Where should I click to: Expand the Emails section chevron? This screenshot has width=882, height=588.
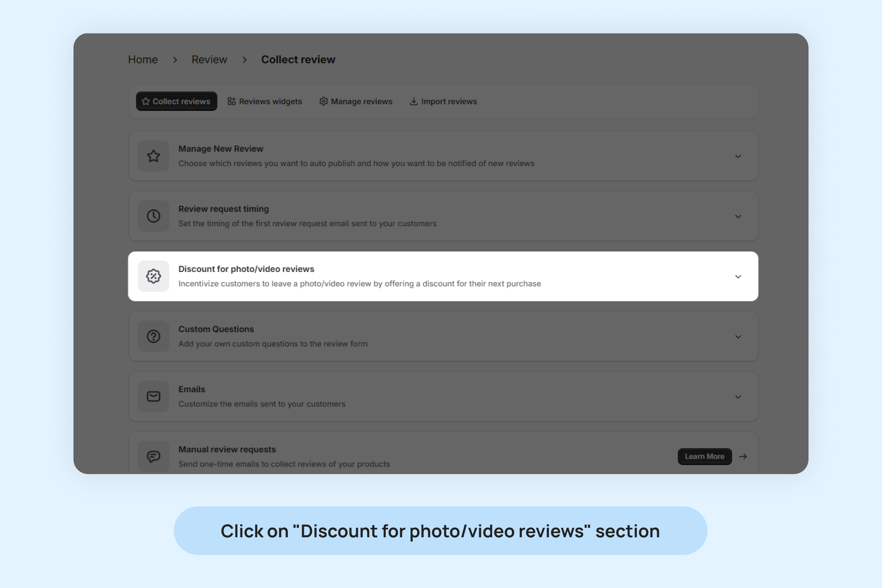(738, 397)
